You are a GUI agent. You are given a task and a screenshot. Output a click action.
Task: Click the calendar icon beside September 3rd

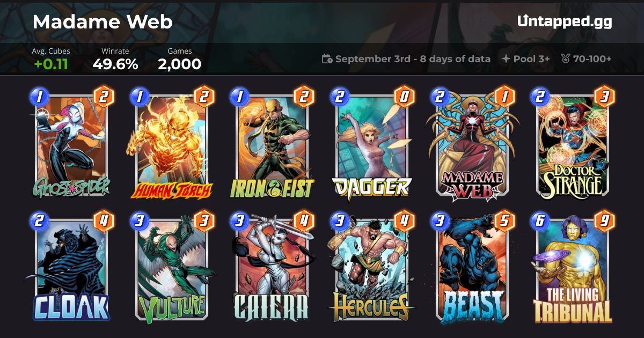327,59
